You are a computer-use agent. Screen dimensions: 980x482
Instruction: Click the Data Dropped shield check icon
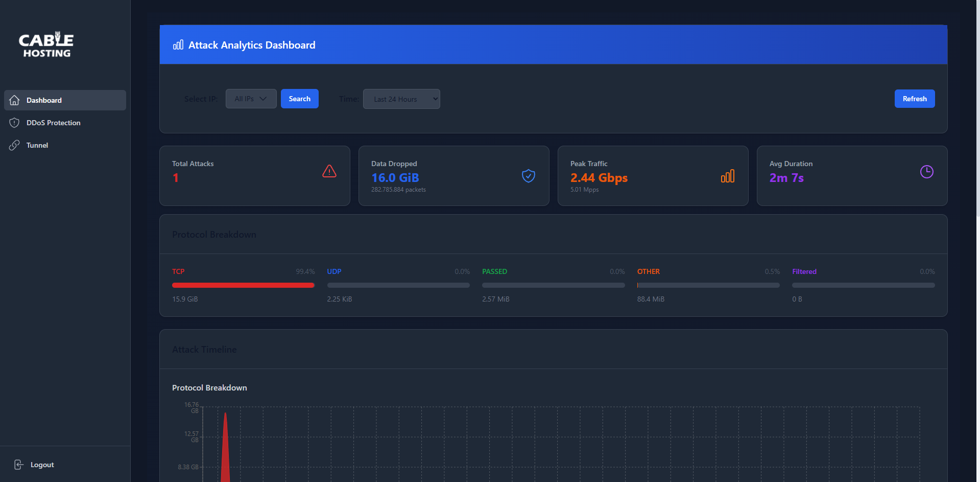tap(529, 176)
